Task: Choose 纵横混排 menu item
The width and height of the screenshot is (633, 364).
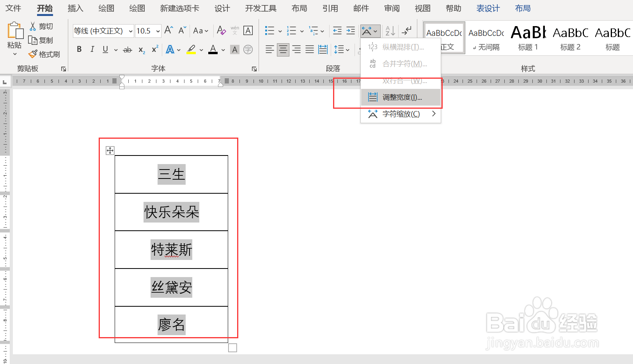Action: click(x=401, y=47)
